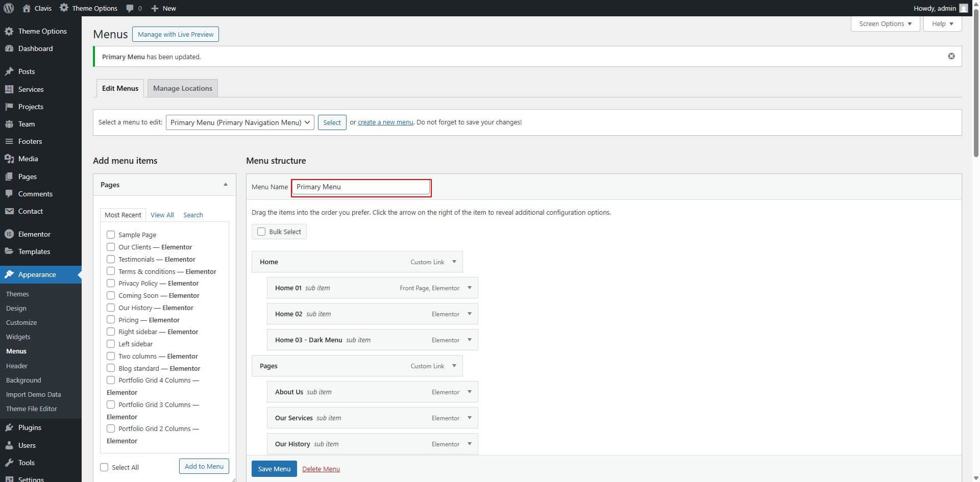
Task: Open the select a menu dropdown
Action: [239, 122]
